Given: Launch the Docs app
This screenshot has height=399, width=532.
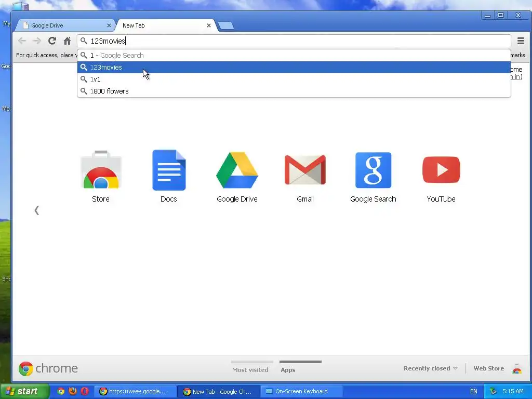Looking at the screenshot, I should pos(169,170).
